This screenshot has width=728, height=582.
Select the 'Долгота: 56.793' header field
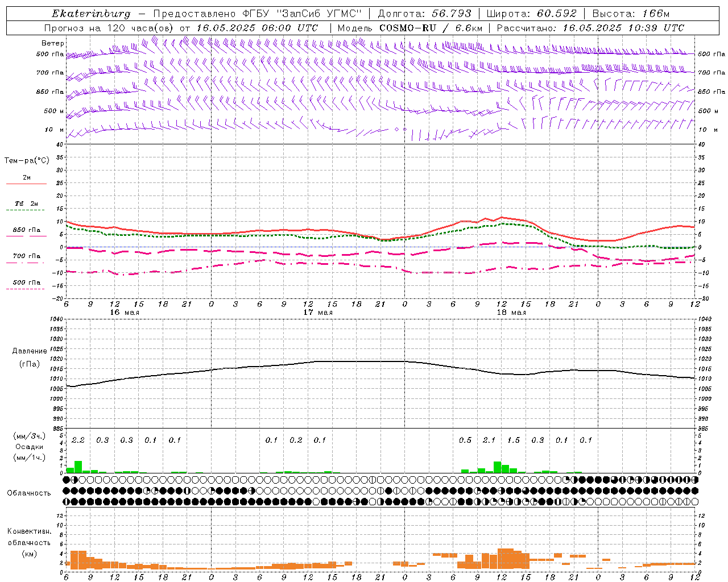click(x=424, y=14)
